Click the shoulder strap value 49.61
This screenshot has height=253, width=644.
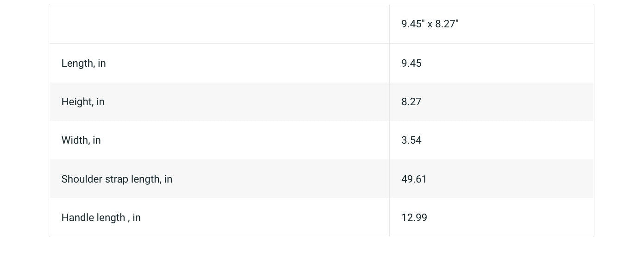414,179
